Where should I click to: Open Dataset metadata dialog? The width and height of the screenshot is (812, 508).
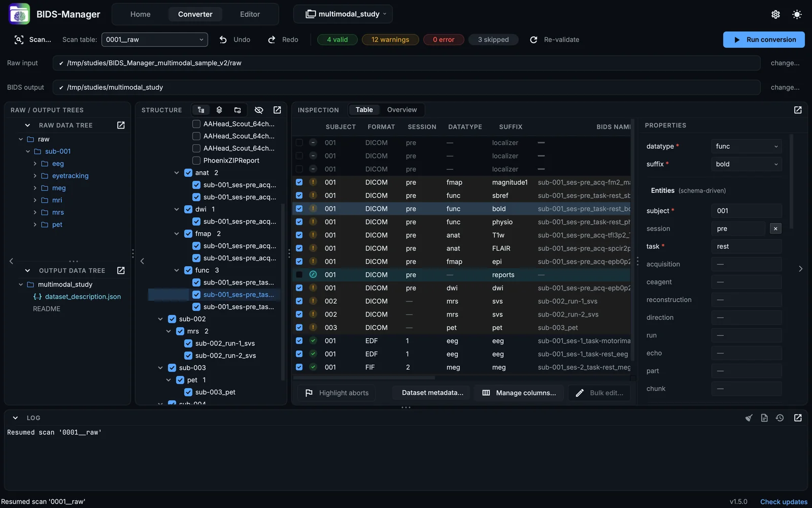(x=432, y=393)
